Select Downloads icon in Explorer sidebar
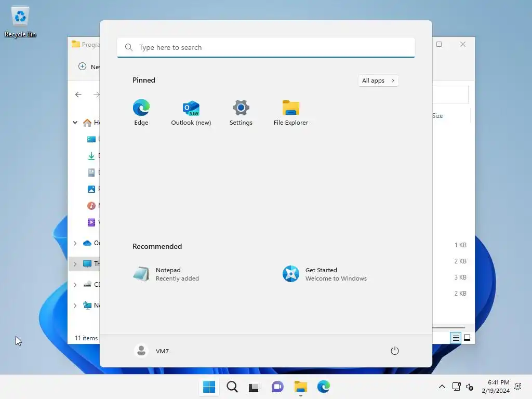 [91, 156]
